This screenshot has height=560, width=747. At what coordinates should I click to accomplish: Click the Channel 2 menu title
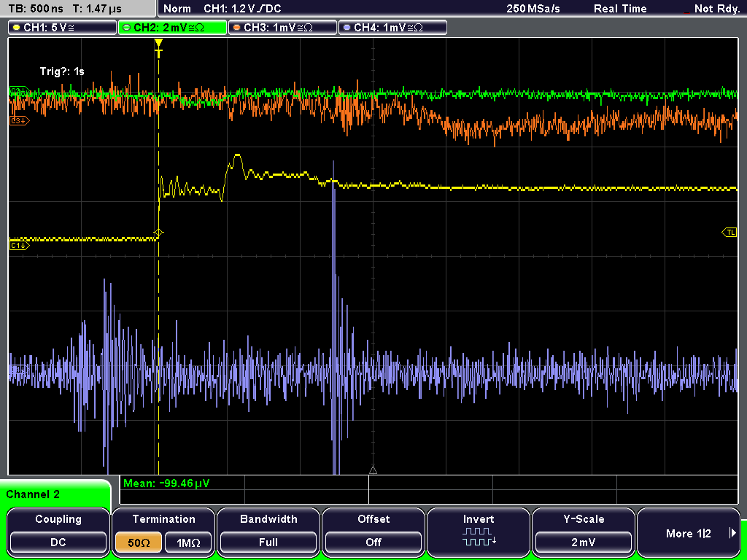pos(33,494)
